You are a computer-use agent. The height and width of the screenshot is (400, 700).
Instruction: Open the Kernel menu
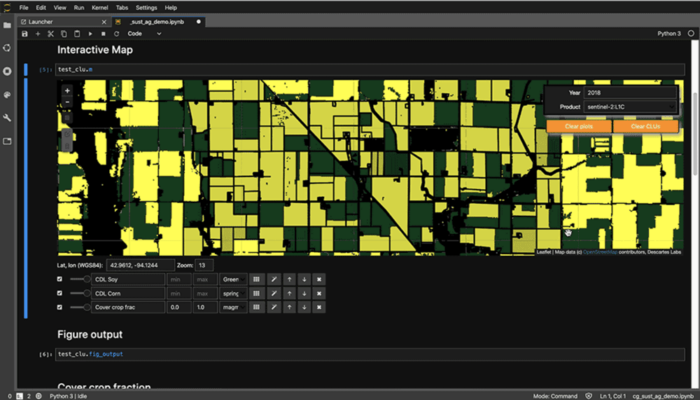100,8
